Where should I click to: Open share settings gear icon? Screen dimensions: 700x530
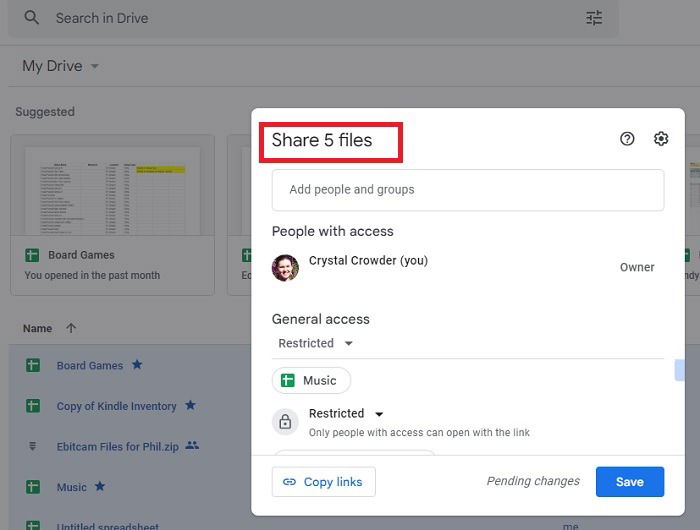click(661, 139)
